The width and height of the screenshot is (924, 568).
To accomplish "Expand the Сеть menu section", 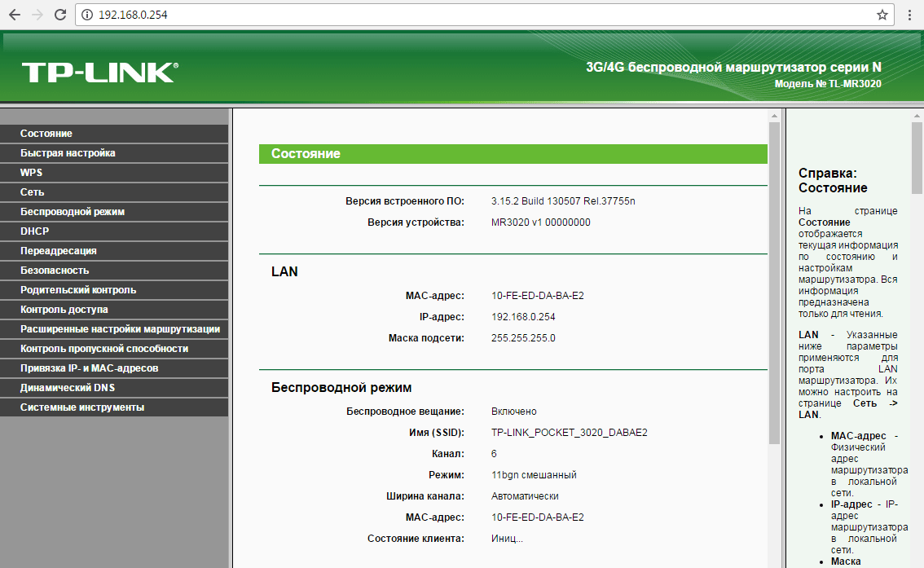I will (x=33, y=192).
